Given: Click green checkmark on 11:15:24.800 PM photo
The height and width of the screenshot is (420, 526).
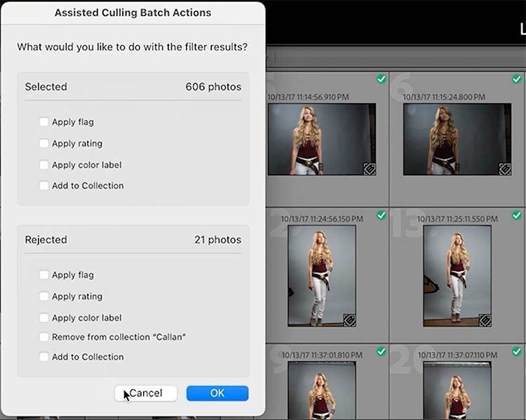Looking at the screenshot, I should point(517,79).
